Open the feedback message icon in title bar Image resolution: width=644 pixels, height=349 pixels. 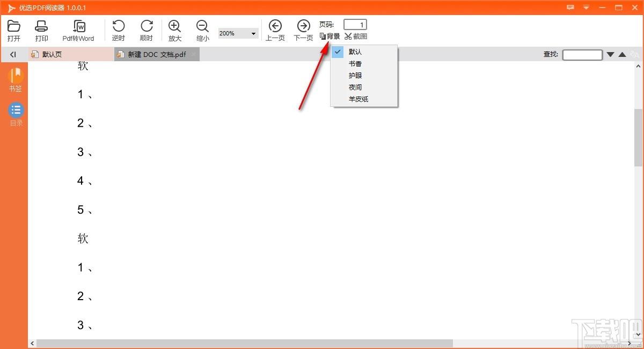pos(570,8)
